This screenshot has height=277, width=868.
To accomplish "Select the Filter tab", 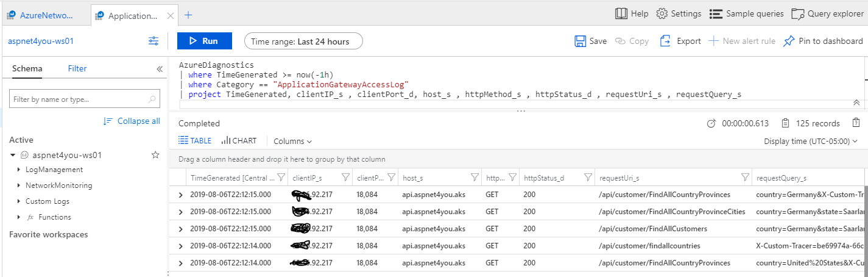I will click(77, 68).
